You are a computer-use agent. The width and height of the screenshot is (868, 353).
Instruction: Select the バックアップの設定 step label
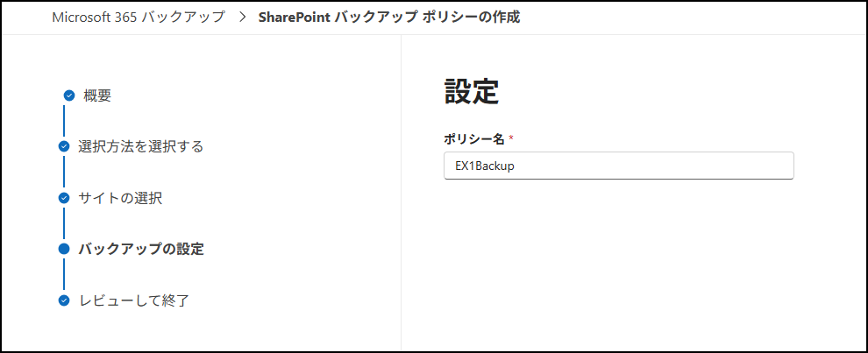[140, 249]
